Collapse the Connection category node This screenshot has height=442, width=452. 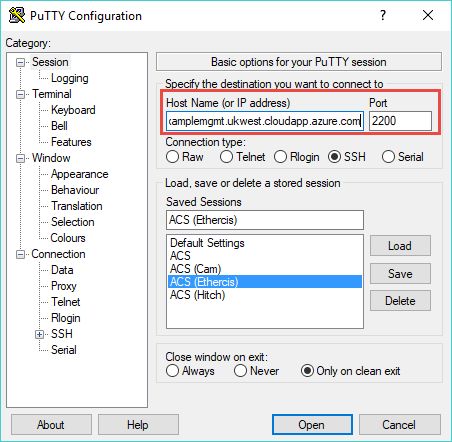click(20, 254)
